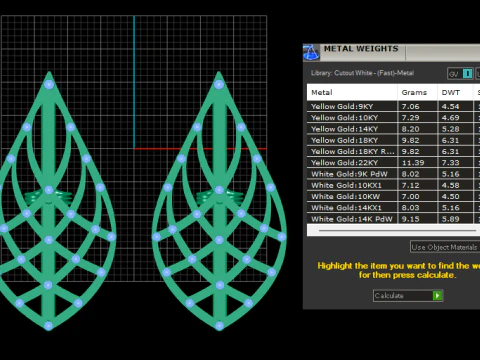The width and height of the screenshot is (480, 360).
Task: Click the 11.39 grams value
Action: (413, 163)
